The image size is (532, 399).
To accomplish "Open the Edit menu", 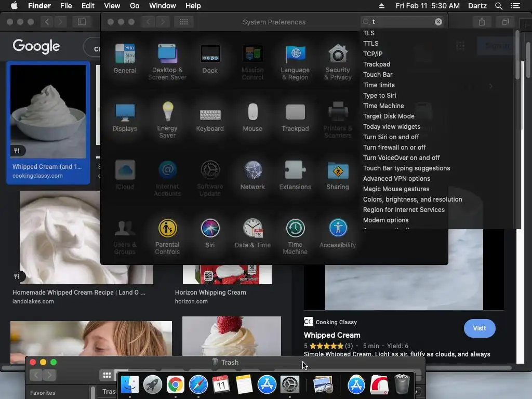I will point(88,6).
